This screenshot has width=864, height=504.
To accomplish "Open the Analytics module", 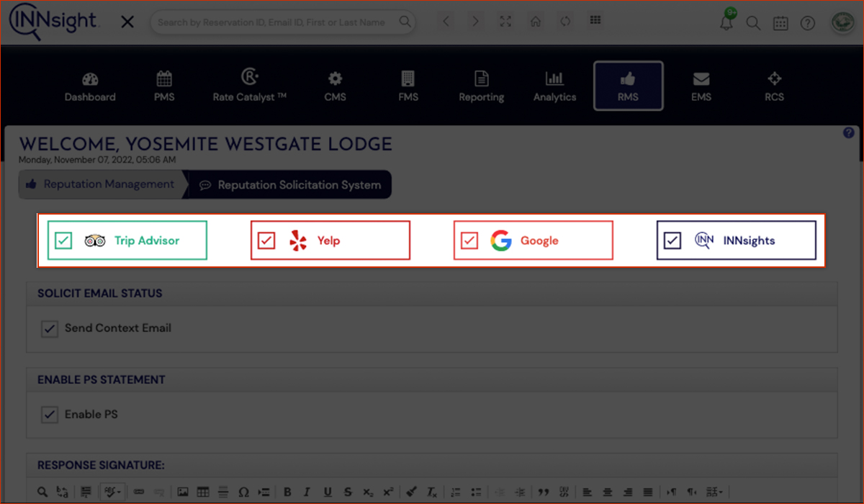I will pyautogui.click(x=554, y=86).
